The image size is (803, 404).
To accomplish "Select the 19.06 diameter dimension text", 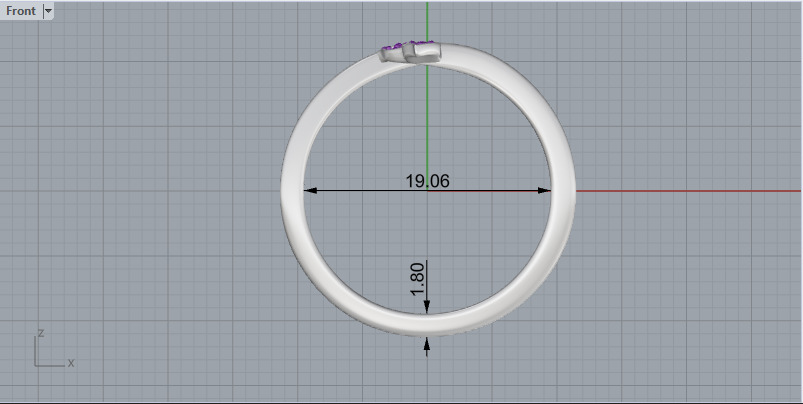I will 428,181.
